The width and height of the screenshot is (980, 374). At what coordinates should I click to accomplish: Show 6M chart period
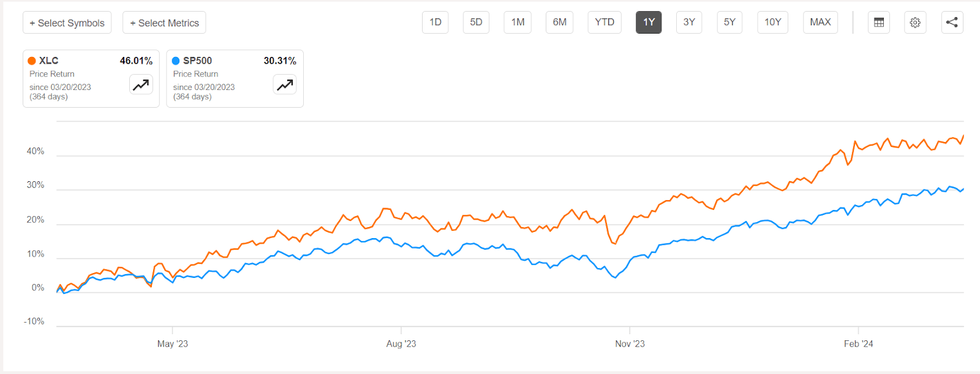coord(559,23)
